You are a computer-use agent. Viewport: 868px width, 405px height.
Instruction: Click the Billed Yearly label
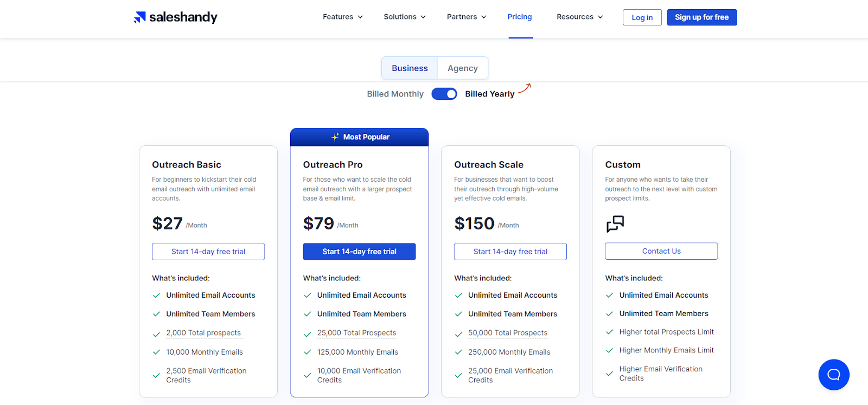(489, 94)
